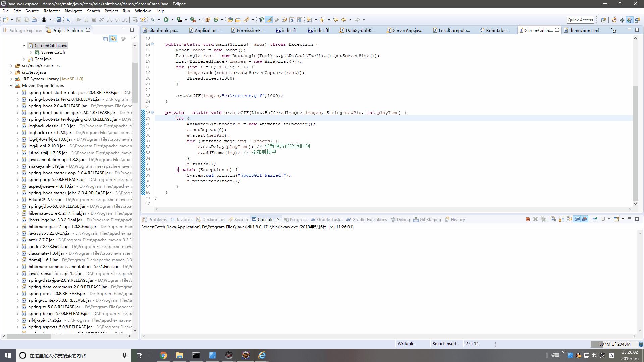644x362 pixels.
Task: Switch to Git Staging view tab
Action: [x=427, y=219]
